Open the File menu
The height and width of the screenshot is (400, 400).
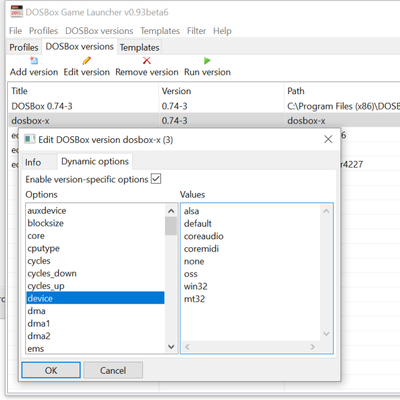point(15,31)
